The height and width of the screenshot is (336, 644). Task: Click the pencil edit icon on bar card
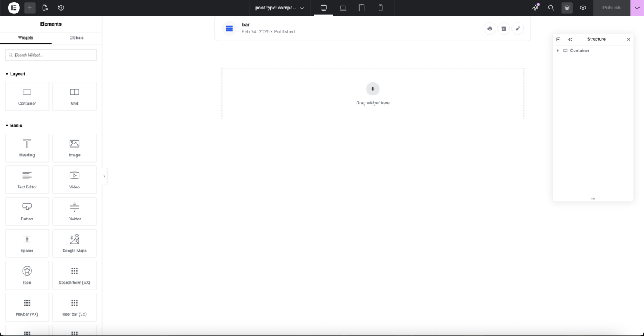pos(517,29)
